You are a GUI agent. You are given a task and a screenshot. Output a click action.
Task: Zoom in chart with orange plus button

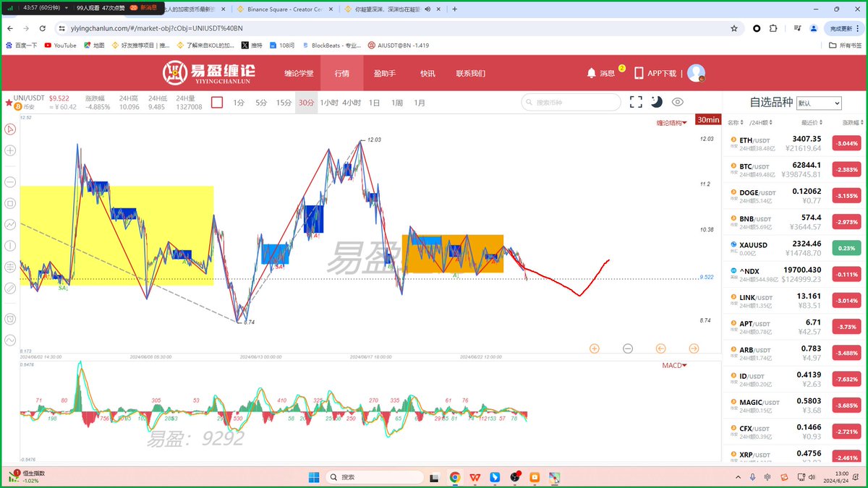[x=595, y=348]
